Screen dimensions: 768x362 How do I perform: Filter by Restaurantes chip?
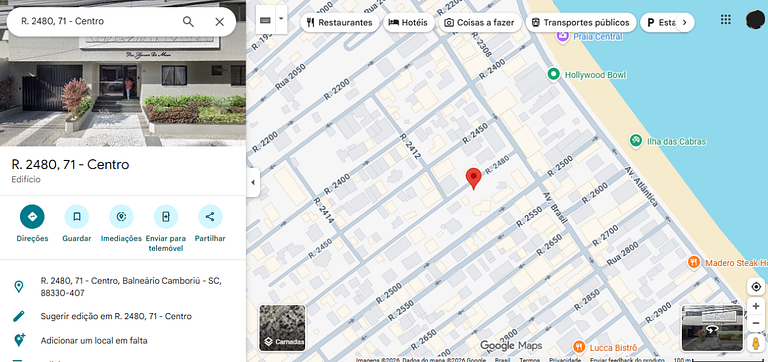tap(340, 23)
